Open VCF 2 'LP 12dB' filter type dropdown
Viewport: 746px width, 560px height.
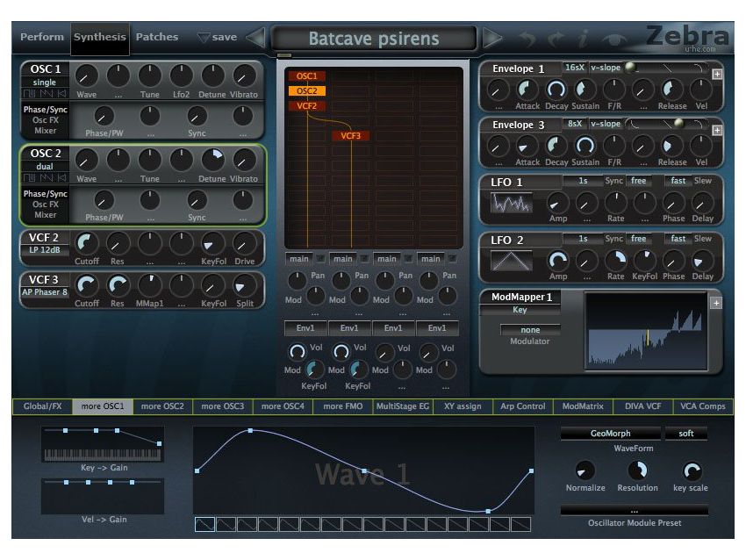pyautogui.click(x=45, y=250)
